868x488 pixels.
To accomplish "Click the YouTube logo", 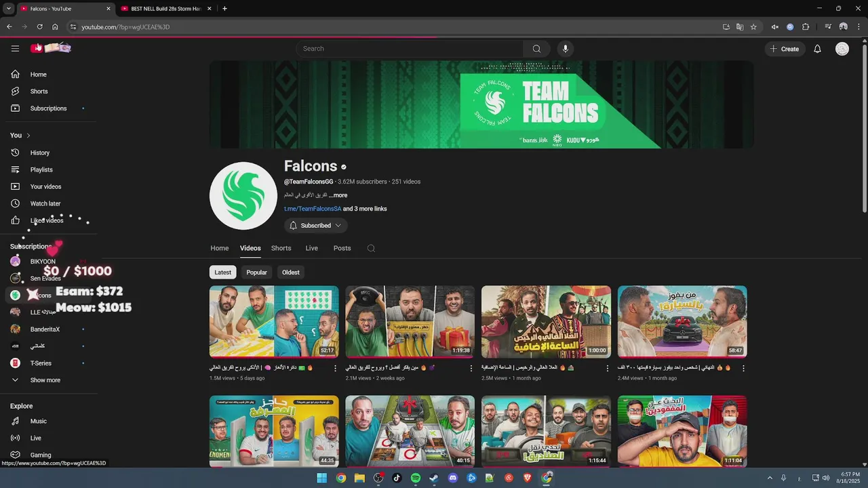I will 51,48.
